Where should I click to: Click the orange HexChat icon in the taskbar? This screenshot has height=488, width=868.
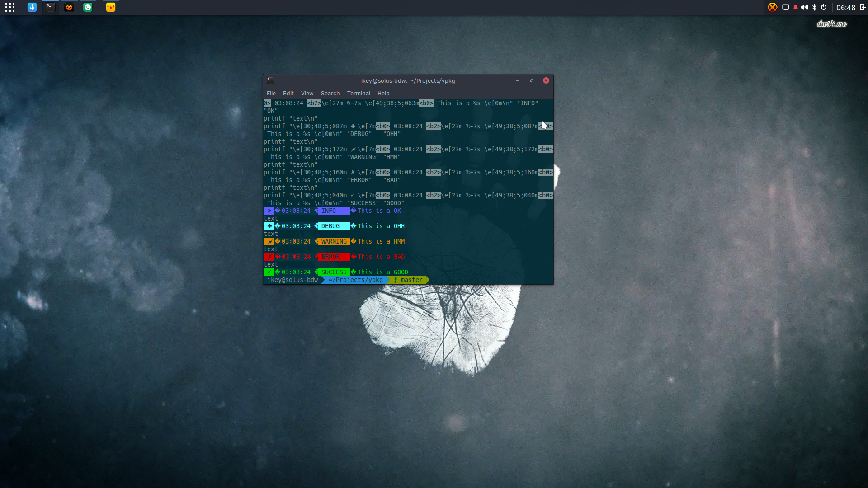69,7
